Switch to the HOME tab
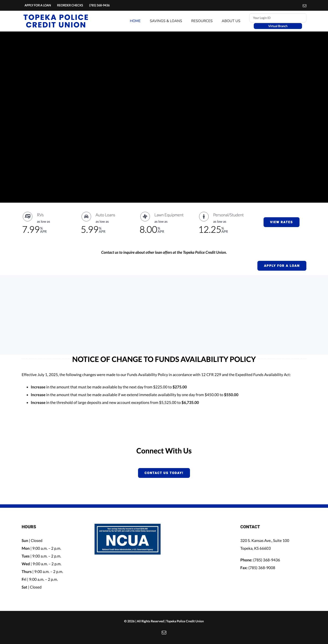The height and width of the screenshot is (644, 328). tap(135, 21)
